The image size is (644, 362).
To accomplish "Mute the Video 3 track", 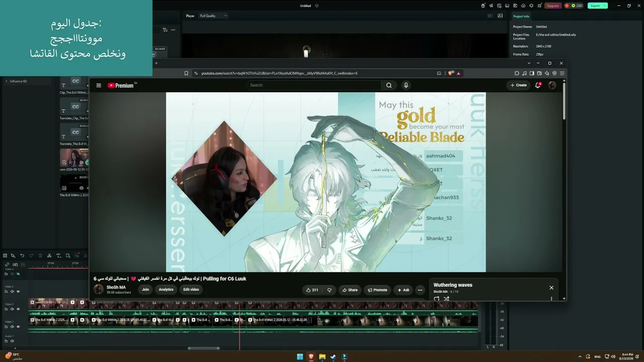I will (x=12, y=292).
